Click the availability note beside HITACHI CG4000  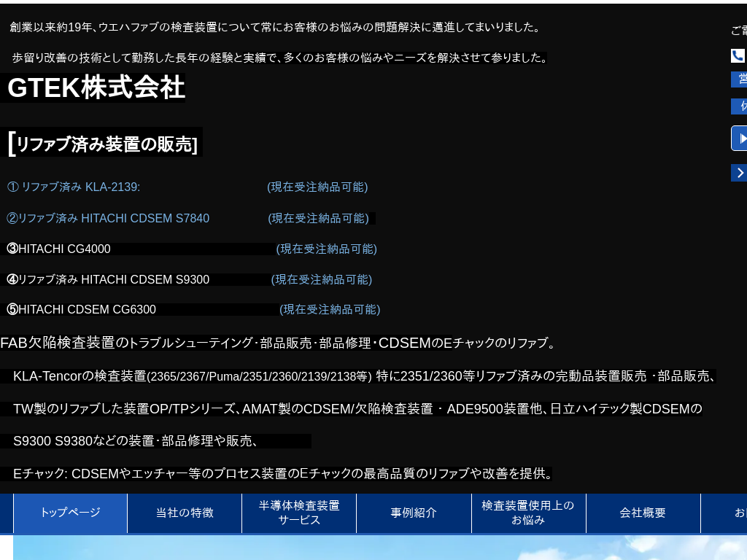coord(326,249)
